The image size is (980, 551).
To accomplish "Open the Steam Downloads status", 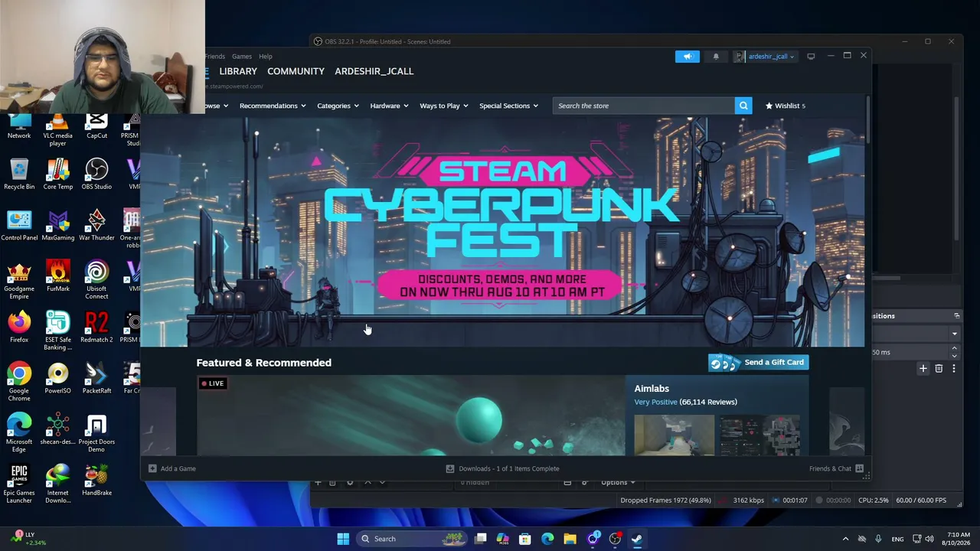I will tap(503, 468).
